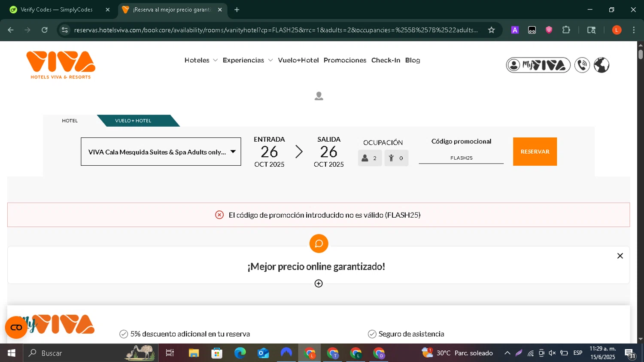Click the orange chat bubble icon

(319, 243)
